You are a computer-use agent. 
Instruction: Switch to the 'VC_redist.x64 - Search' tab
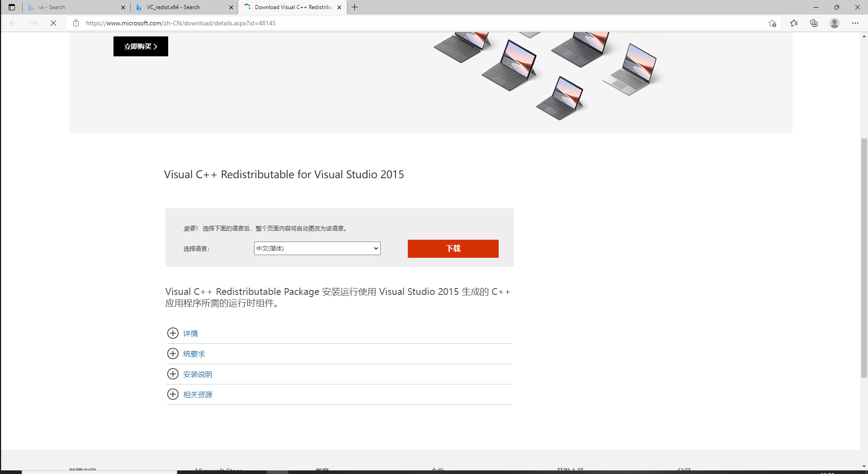tap(181, 7)
